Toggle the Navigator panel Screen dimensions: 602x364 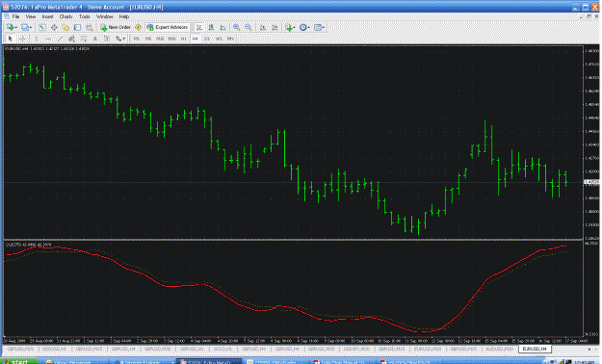pyautogui.click(x=65, y=27)
